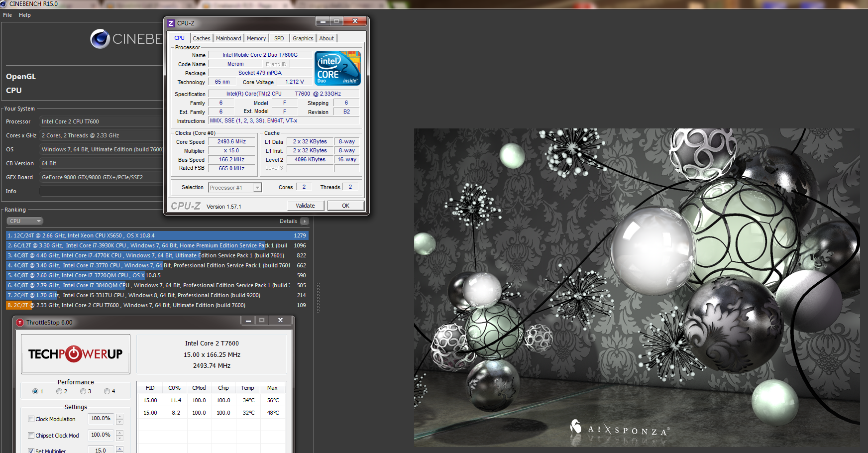Close the CPU-Z window
This screenshot has width=868, height=453.
(355, 21)
